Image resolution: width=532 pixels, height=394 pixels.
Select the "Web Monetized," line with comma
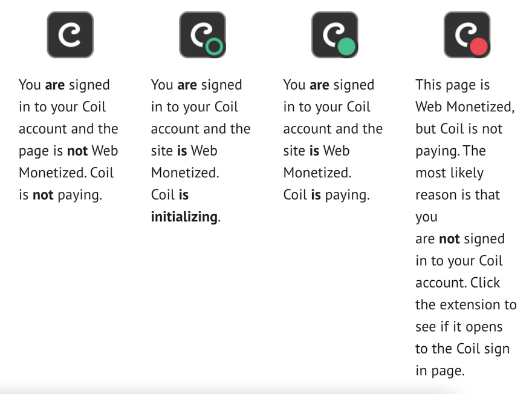click(465, 107)
